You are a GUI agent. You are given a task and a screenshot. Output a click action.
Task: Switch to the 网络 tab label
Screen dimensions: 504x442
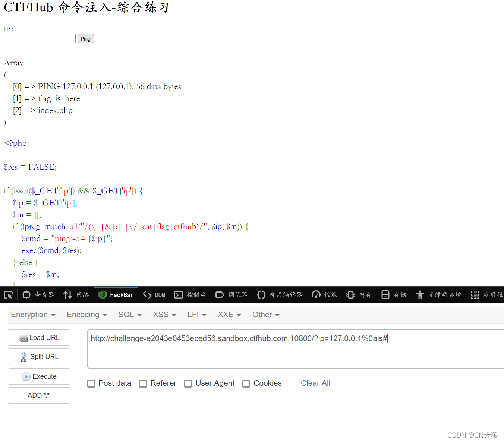point(82,295)
